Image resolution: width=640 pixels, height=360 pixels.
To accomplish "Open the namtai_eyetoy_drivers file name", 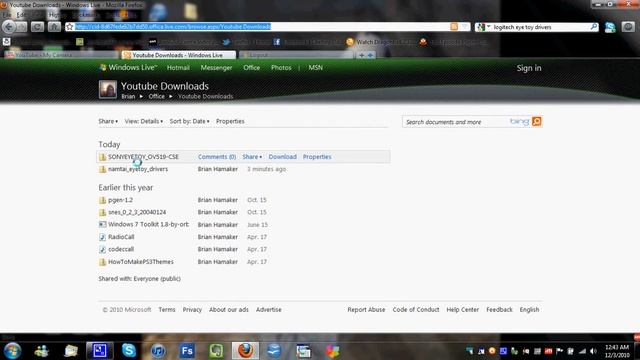I will [138, 169].
